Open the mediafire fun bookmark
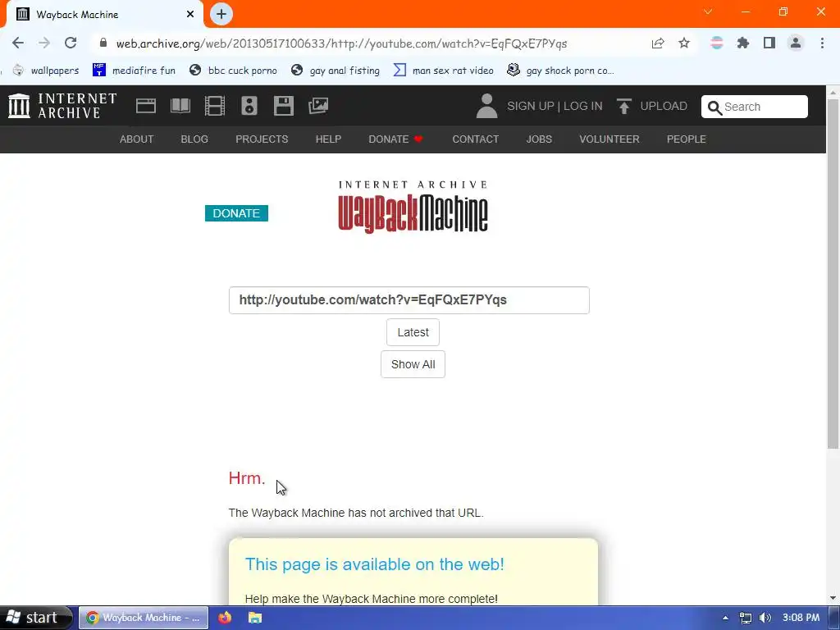Viewport: 840px width, 630px height. point(134,71)
